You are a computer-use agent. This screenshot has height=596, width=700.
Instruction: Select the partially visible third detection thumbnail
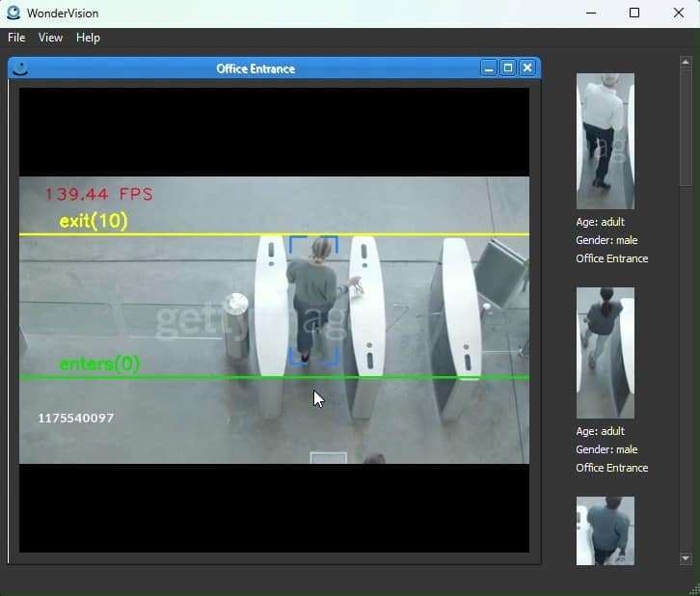605,530
